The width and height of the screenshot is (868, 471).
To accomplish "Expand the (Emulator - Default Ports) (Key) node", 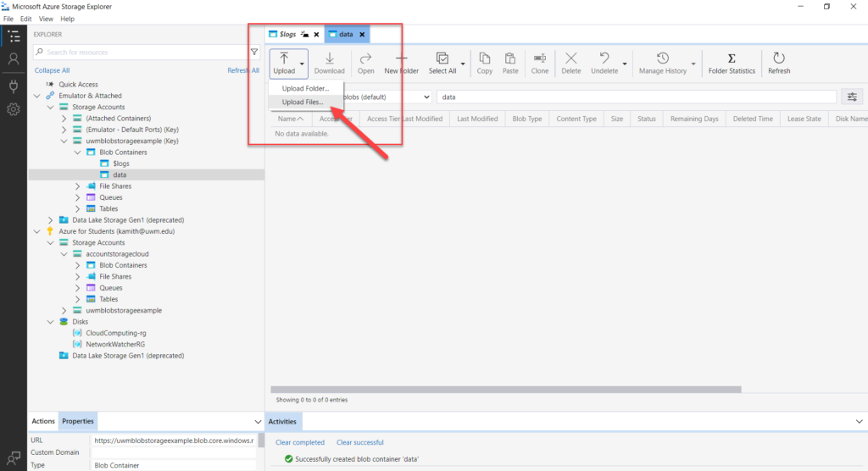I will point(64,130).
